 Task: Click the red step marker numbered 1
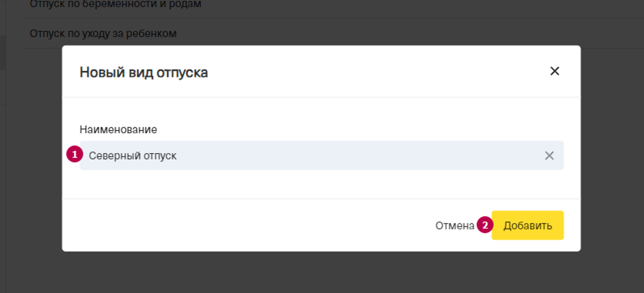coord(74,155)
